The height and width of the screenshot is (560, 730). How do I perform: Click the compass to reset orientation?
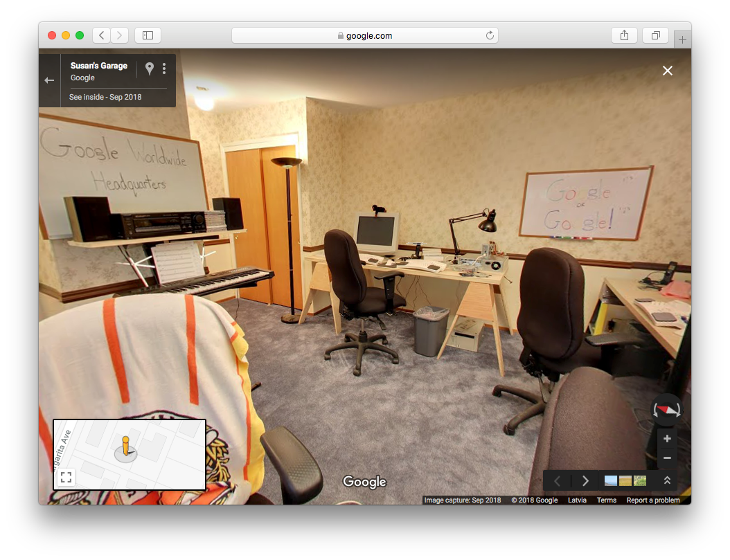[667, 410]
